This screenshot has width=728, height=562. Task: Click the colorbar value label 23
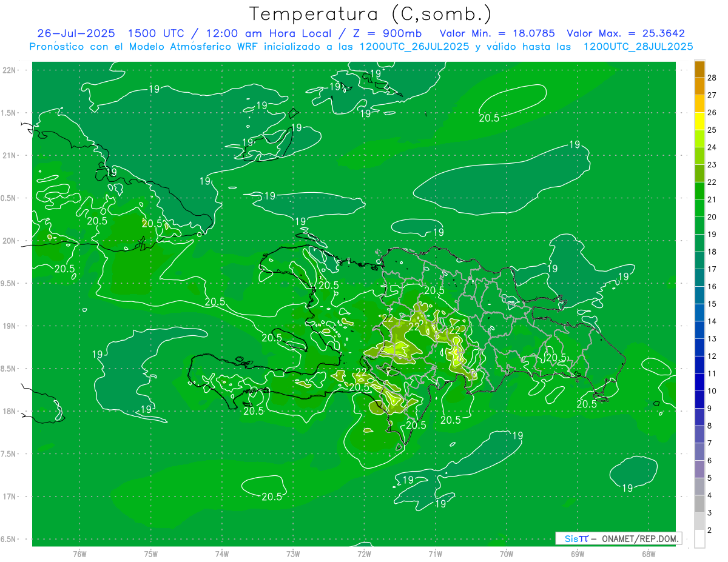click(712, 165)
